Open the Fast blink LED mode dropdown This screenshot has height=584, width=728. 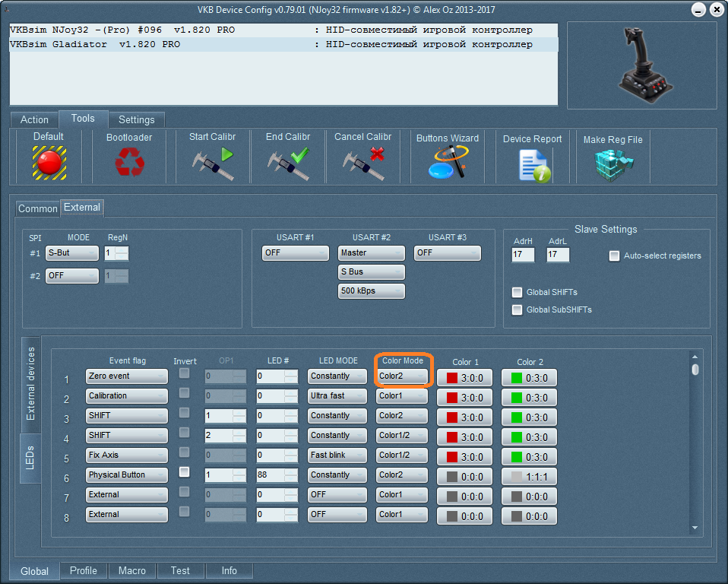click(336, 455)
